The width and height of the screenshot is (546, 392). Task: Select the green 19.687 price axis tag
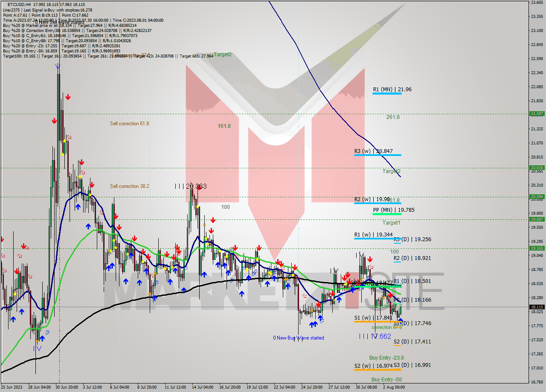[537, 219]
